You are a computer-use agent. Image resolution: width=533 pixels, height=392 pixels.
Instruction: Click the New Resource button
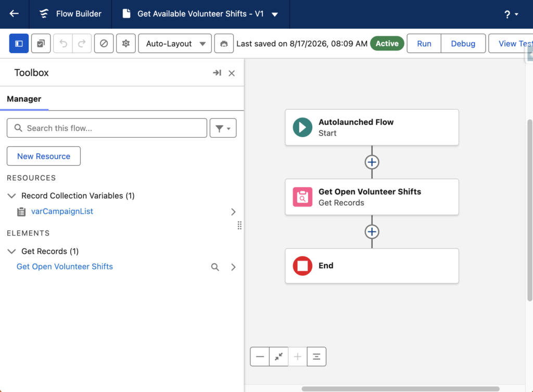click(44, 156)
